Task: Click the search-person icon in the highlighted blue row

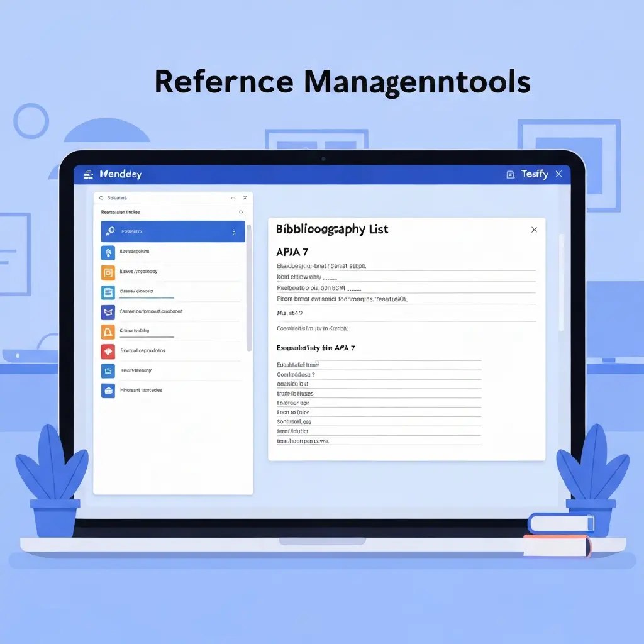Action: [110, 231]
